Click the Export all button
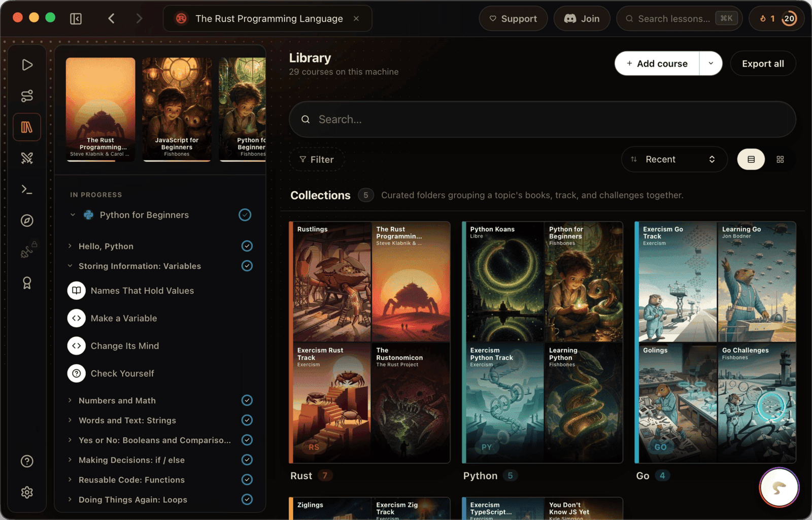 pos(763,63)
